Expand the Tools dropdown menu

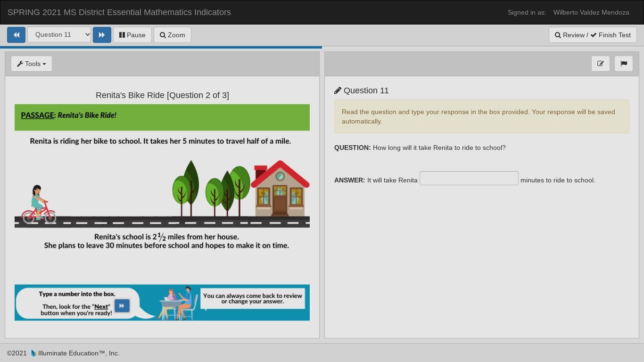click(32, 64)
